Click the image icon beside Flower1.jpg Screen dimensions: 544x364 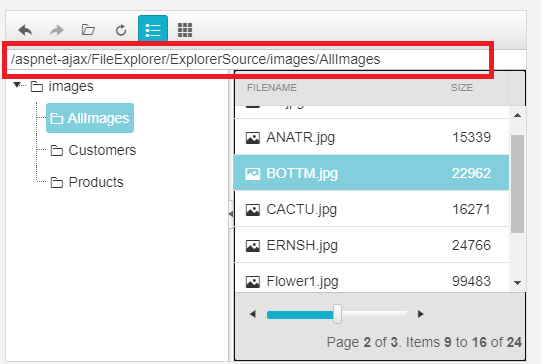coord(253,282)
